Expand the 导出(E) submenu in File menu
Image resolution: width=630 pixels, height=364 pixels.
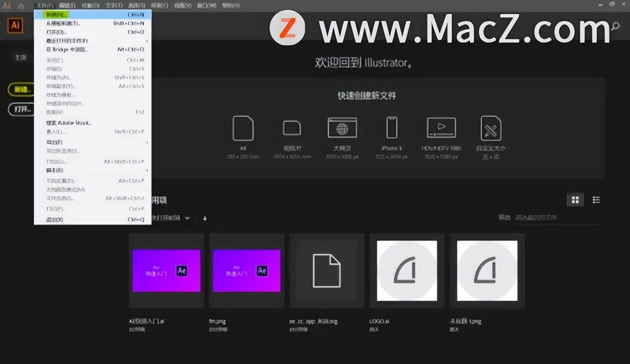(93, 142)
